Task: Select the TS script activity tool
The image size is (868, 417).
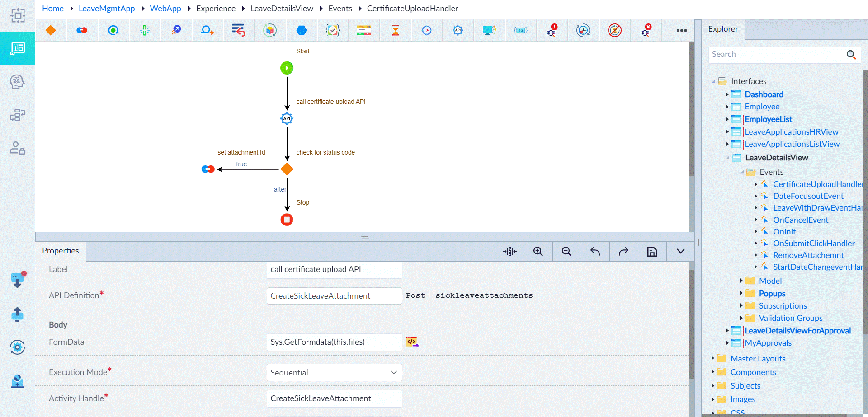Action: tap(521, 30)
